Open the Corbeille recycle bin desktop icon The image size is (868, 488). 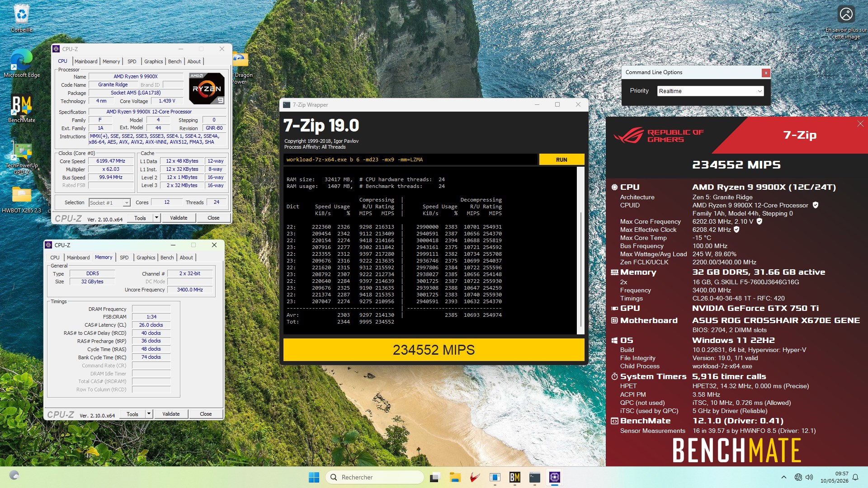click(21, 18)
